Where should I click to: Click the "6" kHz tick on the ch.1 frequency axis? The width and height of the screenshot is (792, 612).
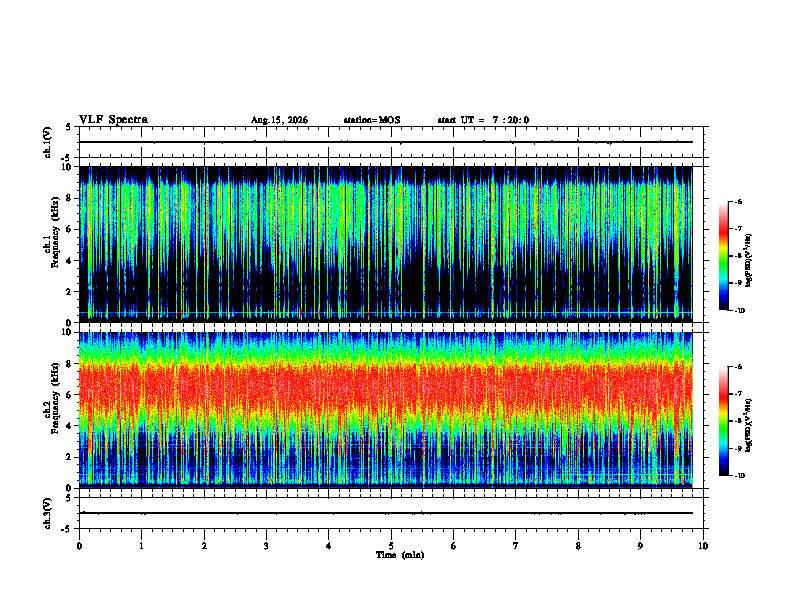(x=69, y=230)
